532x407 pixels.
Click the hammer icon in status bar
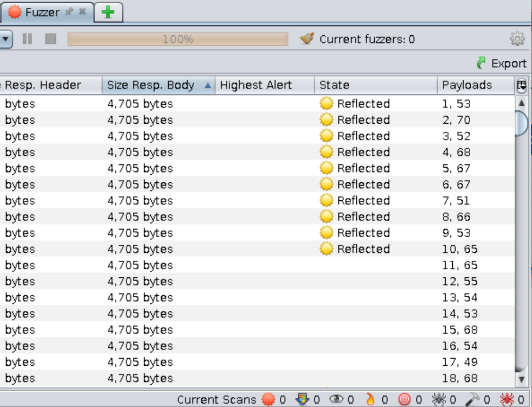coord(472,399)
